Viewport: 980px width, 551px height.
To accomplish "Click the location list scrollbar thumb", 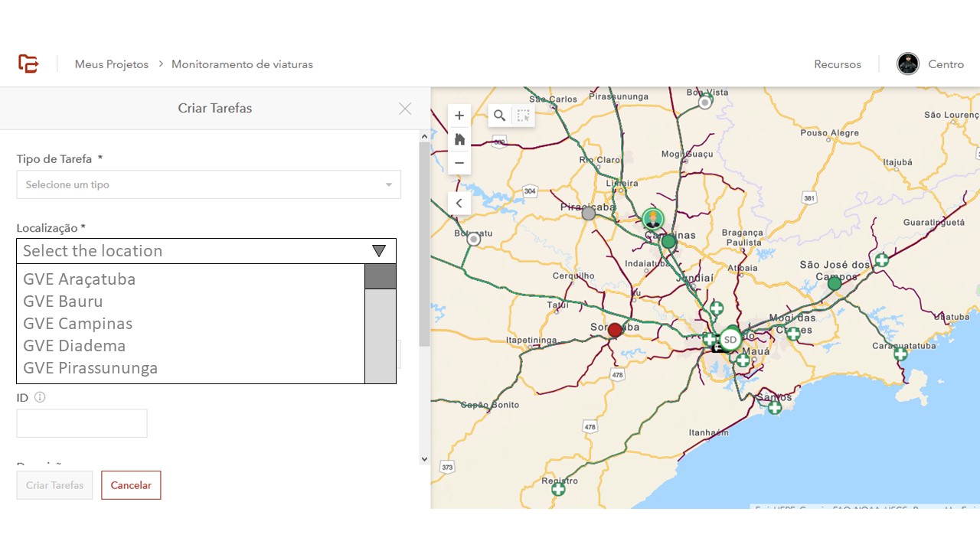I will (381, 276).
